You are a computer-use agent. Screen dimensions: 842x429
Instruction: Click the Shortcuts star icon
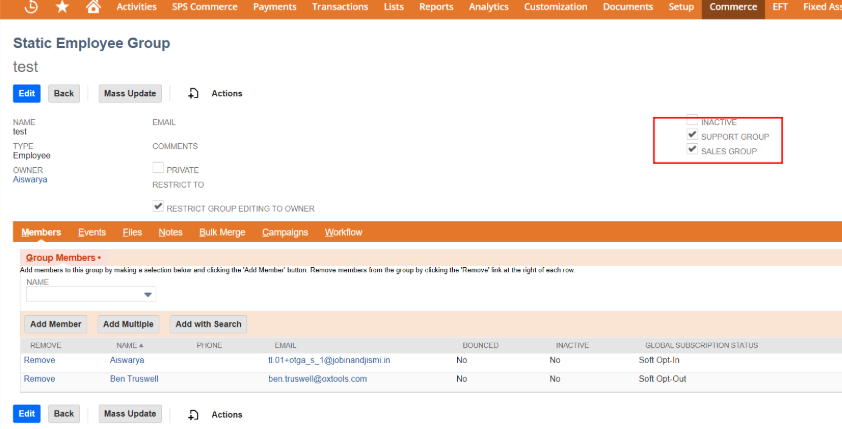coord(62,7)
